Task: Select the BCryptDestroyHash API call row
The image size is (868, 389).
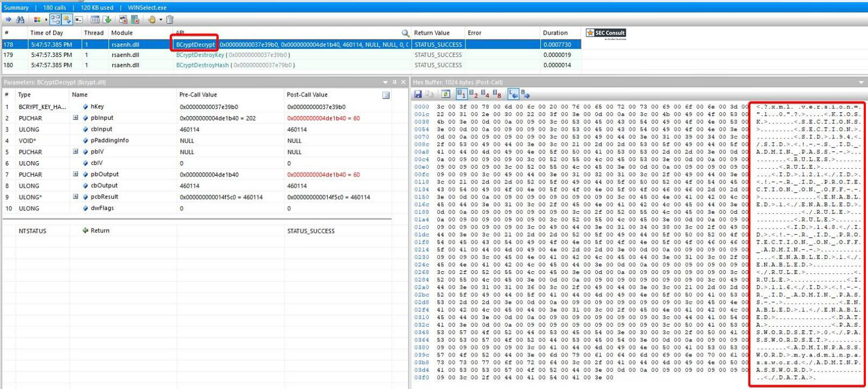Action: [x=202, y=65]
